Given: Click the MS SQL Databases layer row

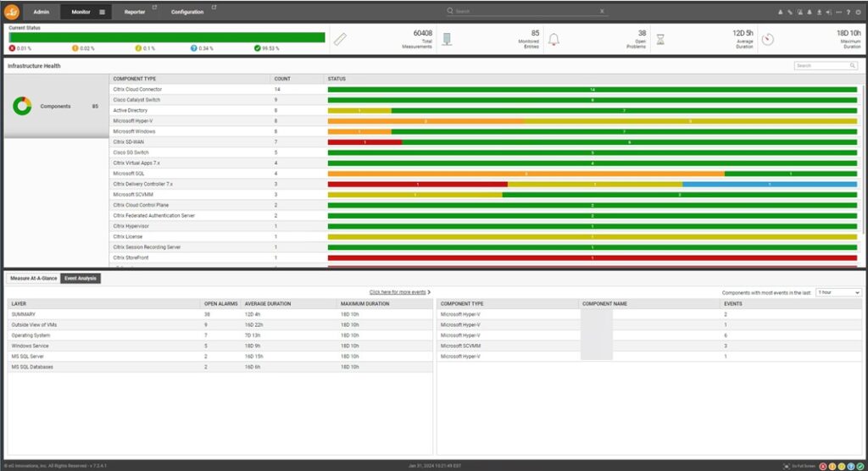Looking at the screenshot, I should pos(220,367).
